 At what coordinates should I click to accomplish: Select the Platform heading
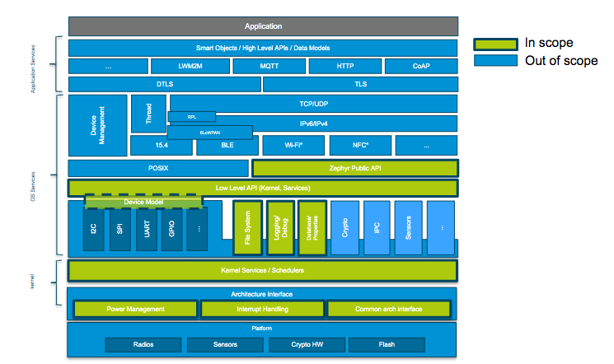(x=261, y=328)
